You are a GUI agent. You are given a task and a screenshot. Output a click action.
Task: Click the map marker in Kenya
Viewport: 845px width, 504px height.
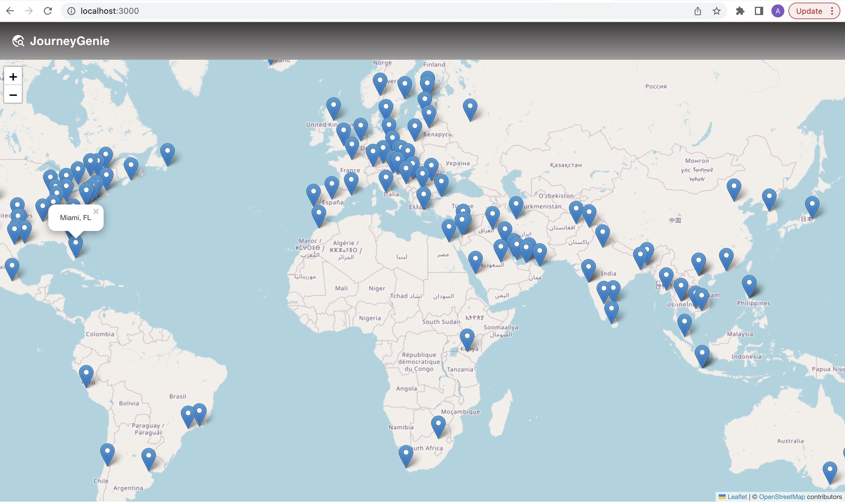[x=467, y=338]
